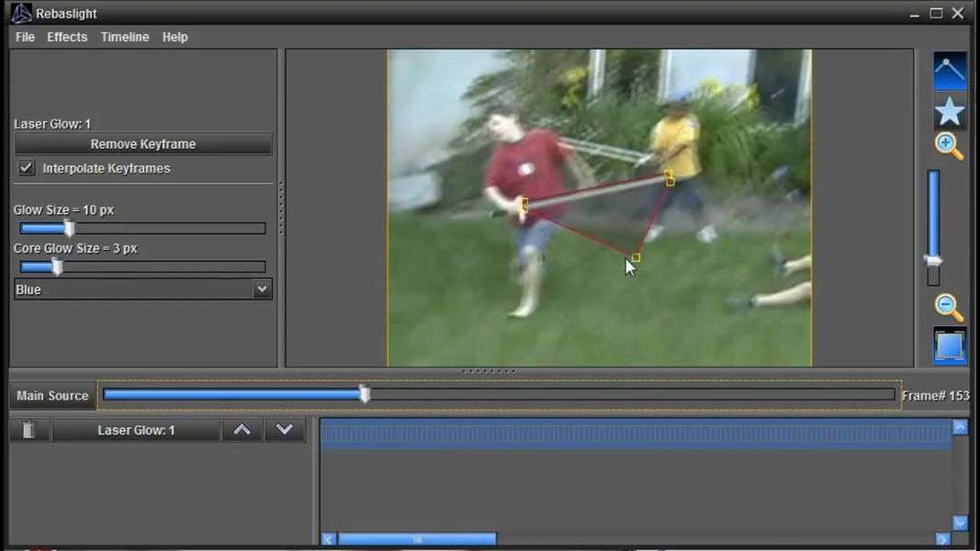
Task: Click the fit-to-view square icon
Action: point(950,346)
